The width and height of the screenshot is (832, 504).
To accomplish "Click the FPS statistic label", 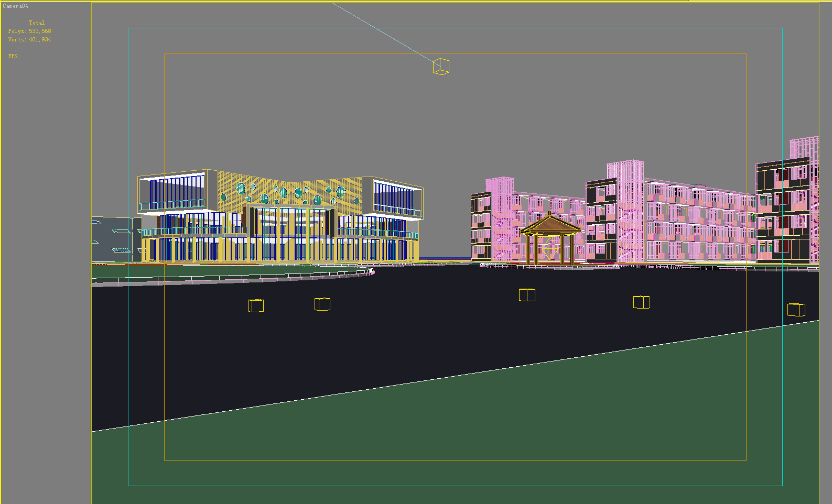I will tap(14, 56).
